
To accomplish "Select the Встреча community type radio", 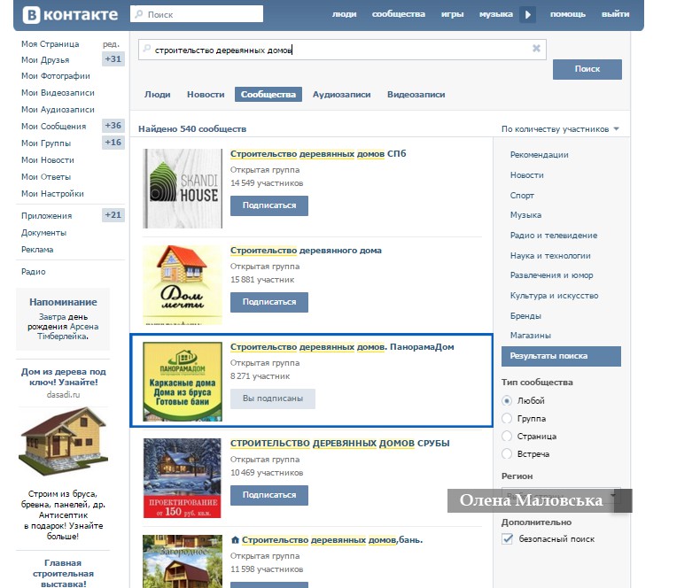I will pos(507,453).
